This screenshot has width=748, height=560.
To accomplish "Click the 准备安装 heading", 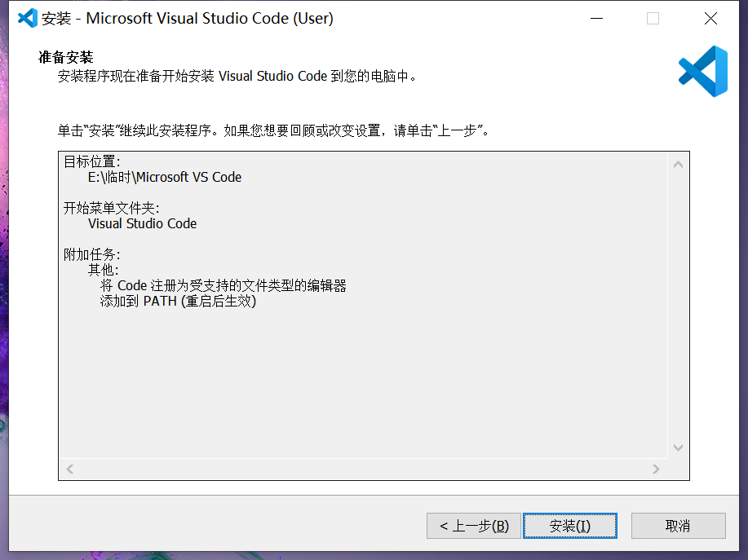I will tap(62, 58).
